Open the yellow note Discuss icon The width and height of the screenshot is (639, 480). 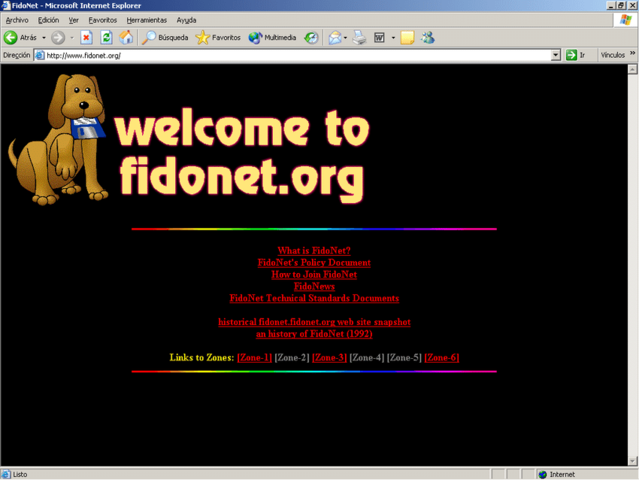point(407,37)
